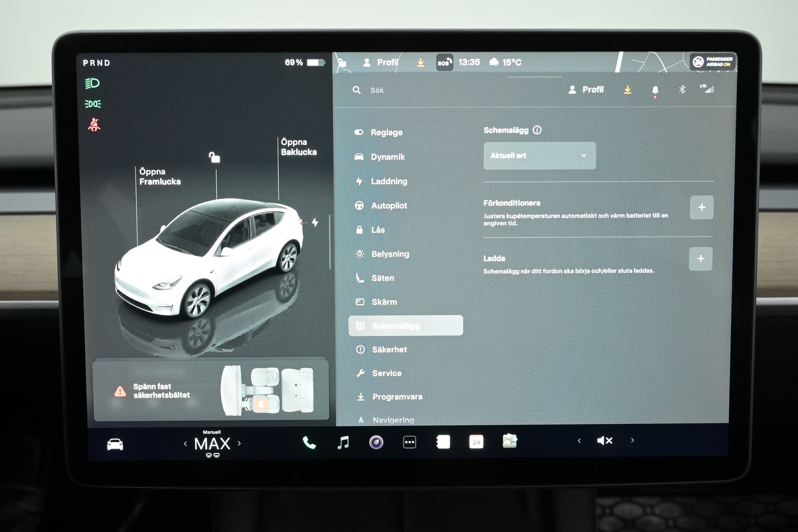Image resolution: width=798 pixels, height=532 pixels.
Task: Select the Autopilot menu item
Action: coord(389,206)
